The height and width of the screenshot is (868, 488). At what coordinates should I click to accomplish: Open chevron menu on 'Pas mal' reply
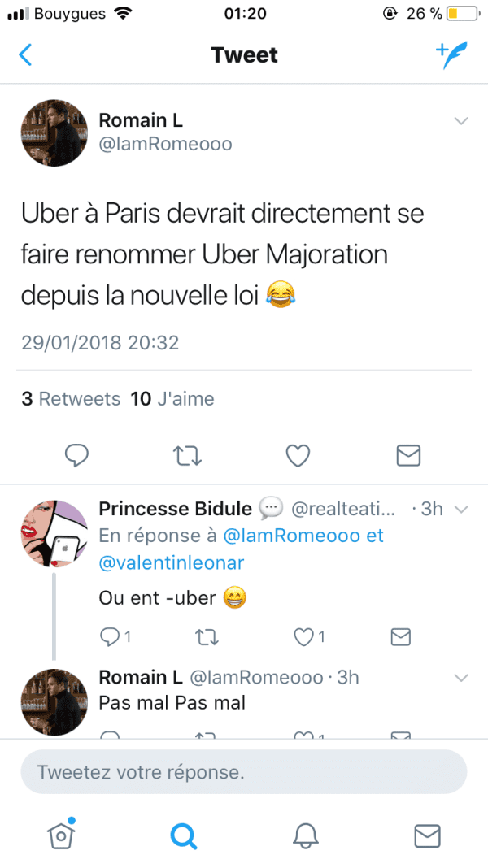click(x=461, y=678)
